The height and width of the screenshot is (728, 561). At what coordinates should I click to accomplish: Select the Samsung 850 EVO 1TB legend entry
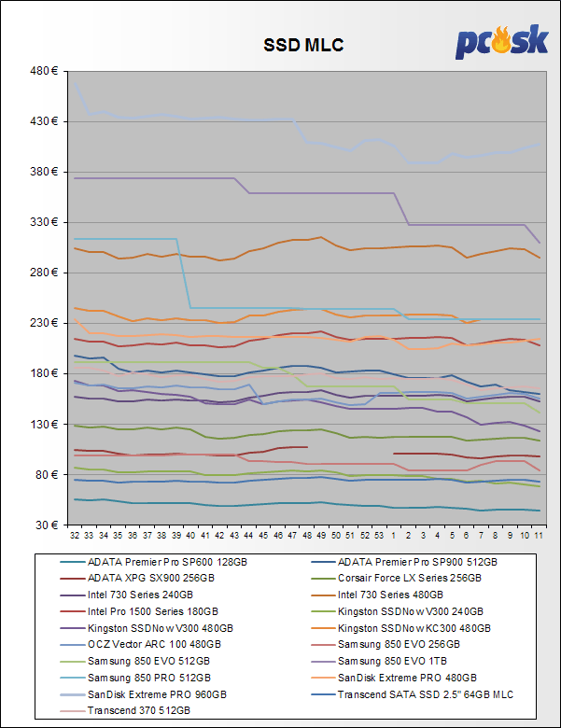379,661
